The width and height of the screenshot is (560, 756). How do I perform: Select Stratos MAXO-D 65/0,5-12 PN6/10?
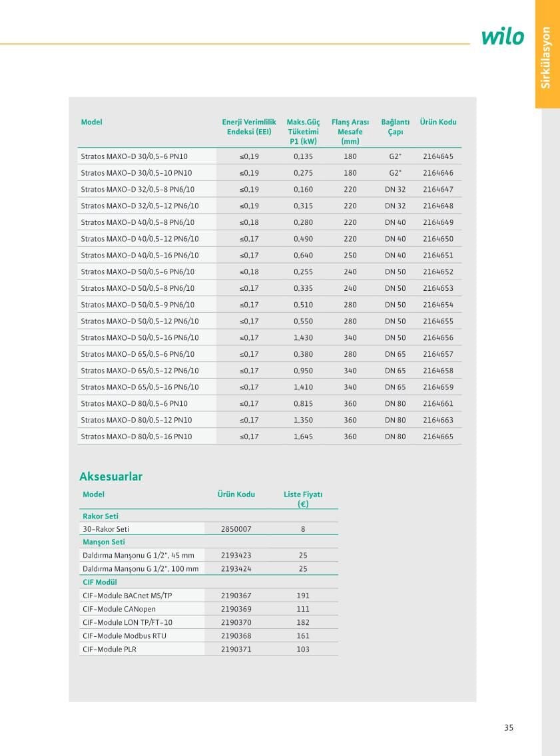(x=140, y=371)
